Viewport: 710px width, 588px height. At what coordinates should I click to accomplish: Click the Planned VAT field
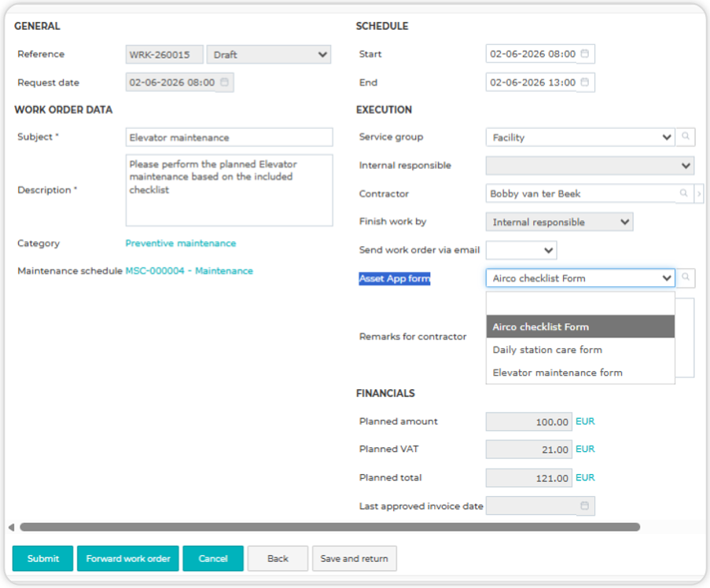pos(529,449)
